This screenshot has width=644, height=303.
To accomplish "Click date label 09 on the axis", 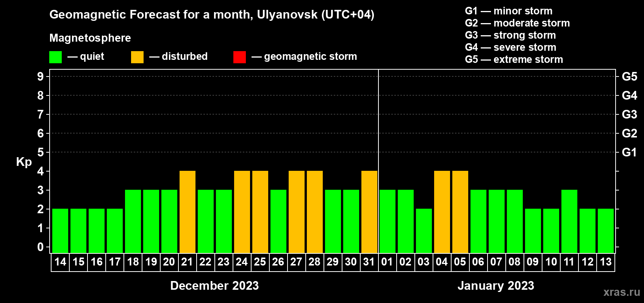I will (533, 262).
